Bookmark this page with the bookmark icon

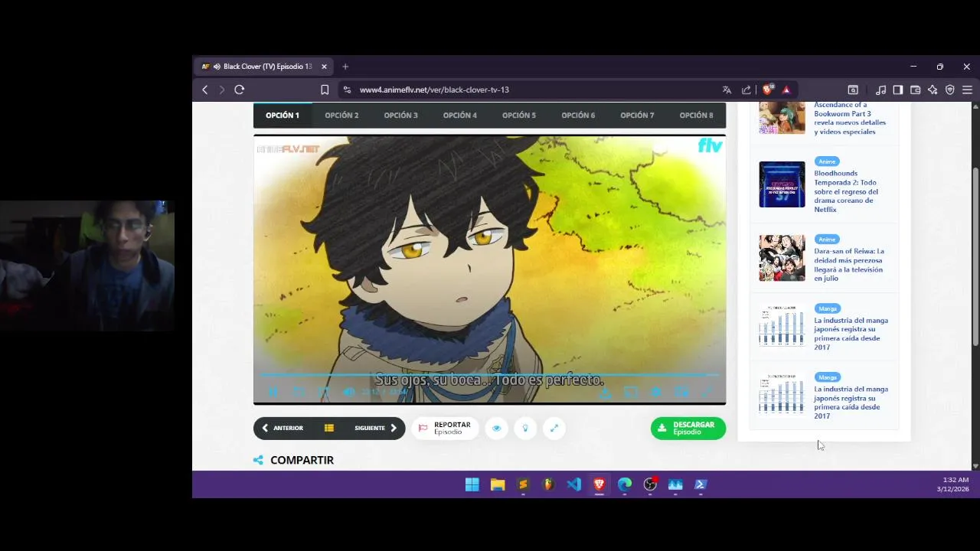pos(325,90)
